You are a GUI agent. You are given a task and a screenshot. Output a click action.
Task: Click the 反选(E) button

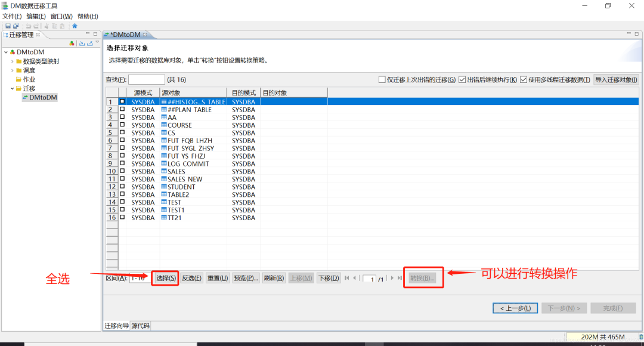click(x=192, y=278)
